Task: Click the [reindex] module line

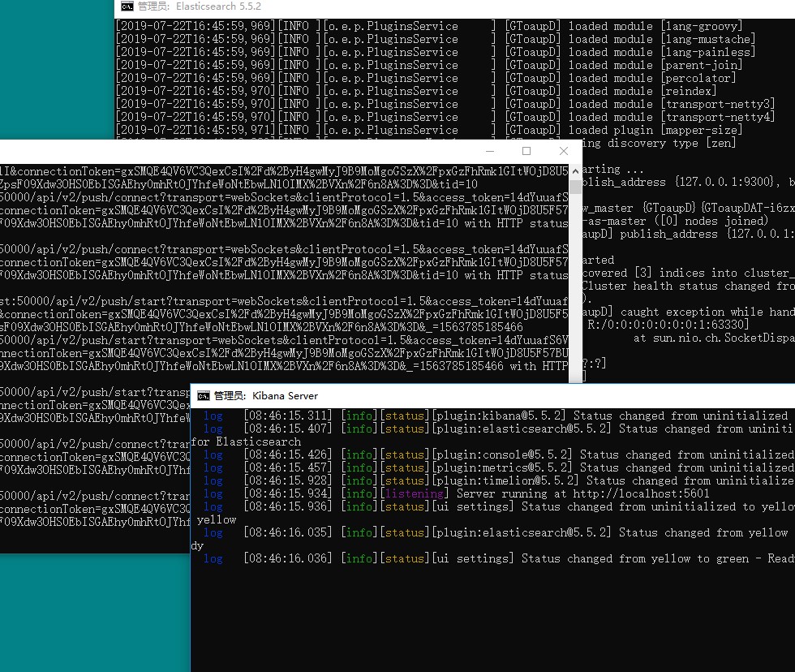Action: (416, 91)
